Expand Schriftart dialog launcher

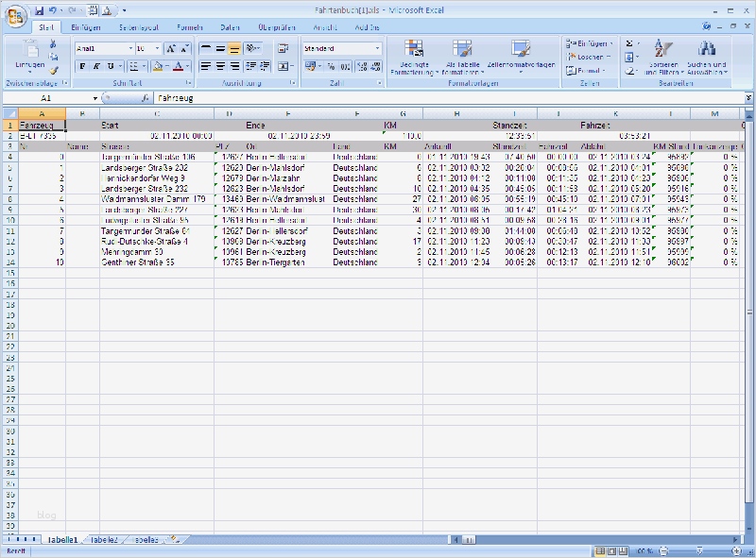tap(188, 83)
